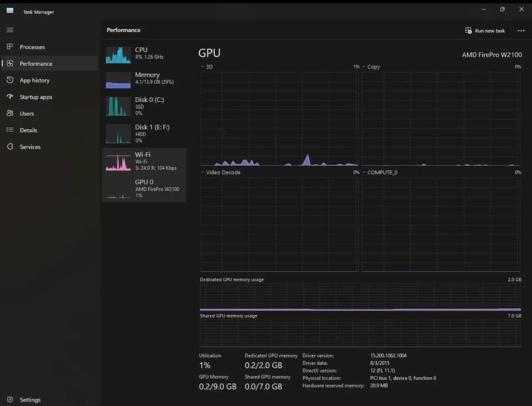Click the Dedicated GPU memory 0.2/2.0 GB value
Viewport: 532px width, 406px height.
263,365
